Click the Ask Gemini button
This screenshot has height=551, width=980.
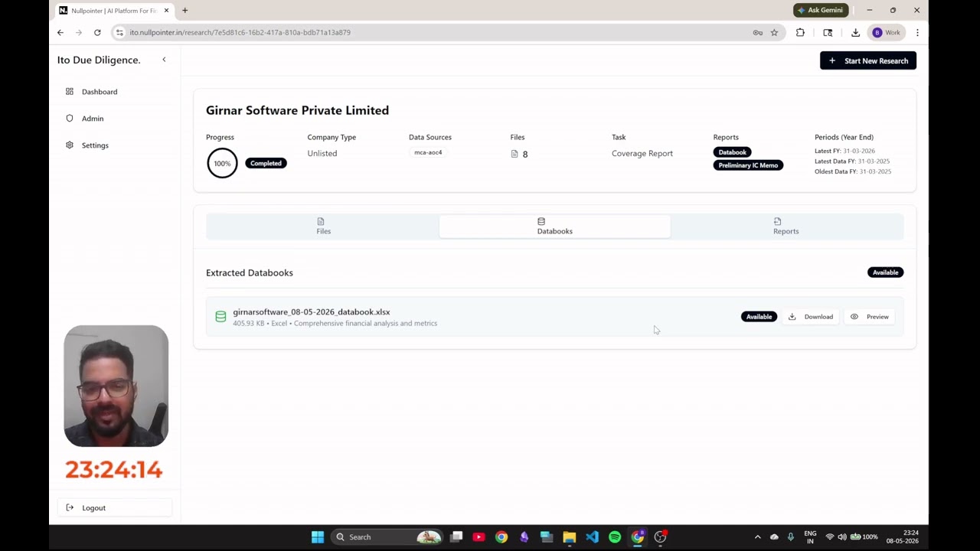point(821,10)
